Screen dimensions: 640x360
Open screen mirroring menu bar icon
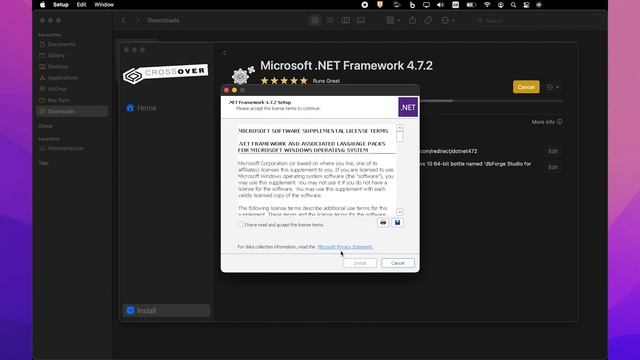coord(427,5)
